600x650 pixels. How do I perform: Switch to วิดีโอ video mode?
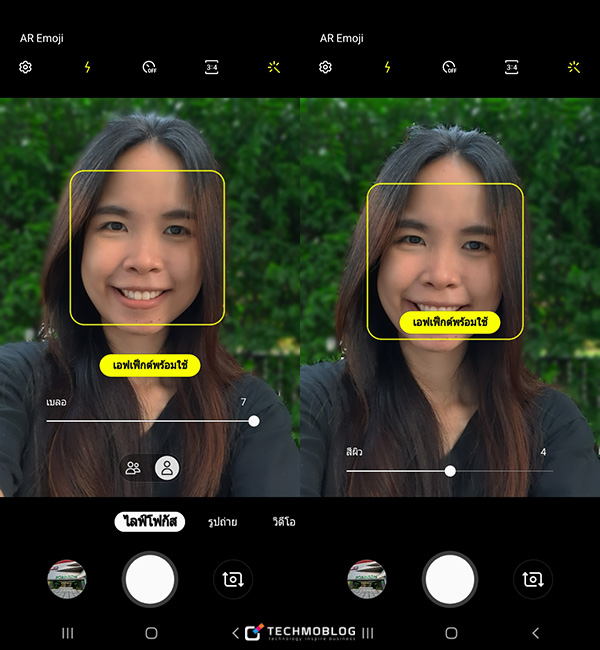pos(283,522)
